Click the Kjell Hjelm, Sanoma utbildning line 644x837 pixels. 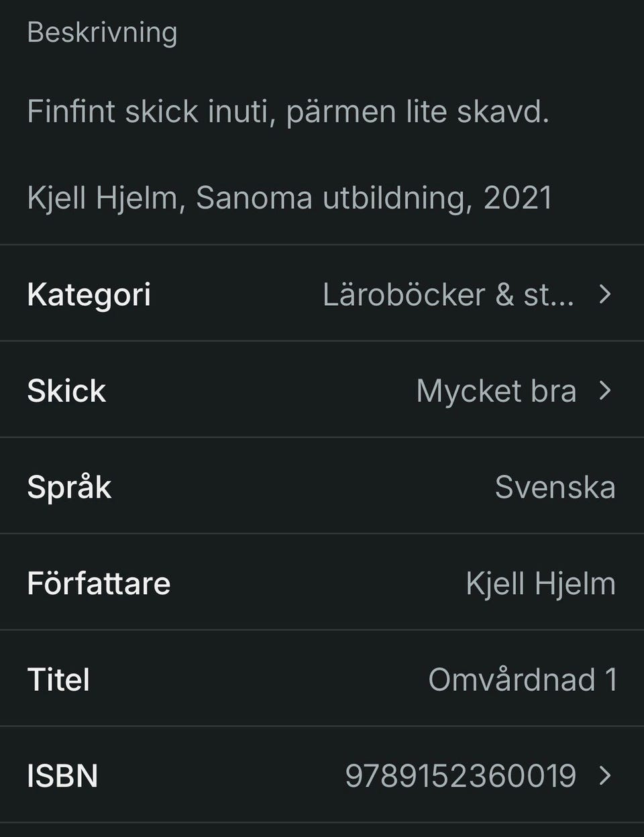290,198
